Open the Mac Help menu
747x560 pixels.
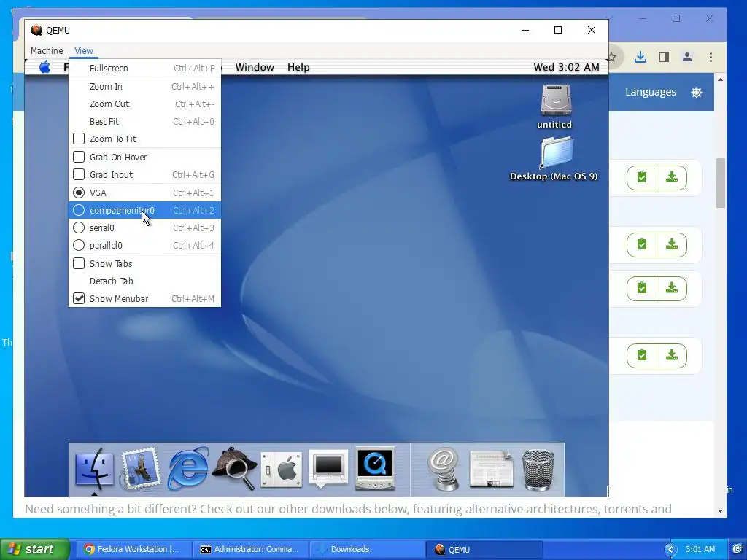point(298,67)
